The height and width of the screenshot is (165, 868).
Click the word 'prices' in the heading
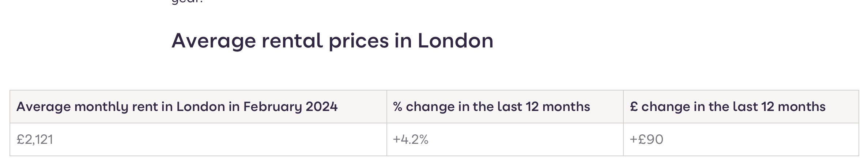click(x=358, y=41)
